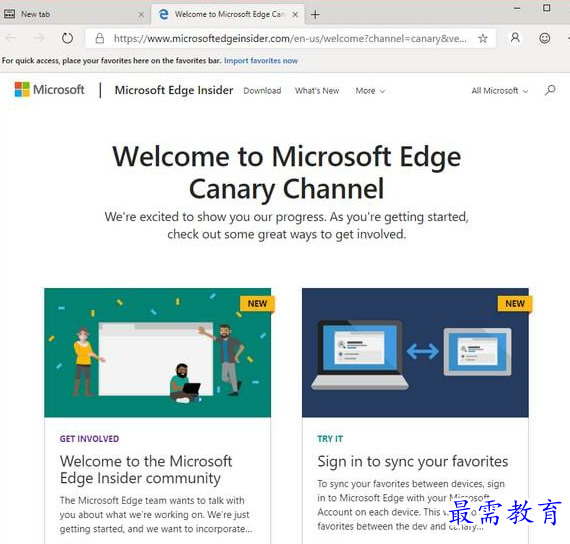Close the Welcome to Microsoft Edge tab
This screenshot has height=544, width=570.
click(x=295, y=15)
